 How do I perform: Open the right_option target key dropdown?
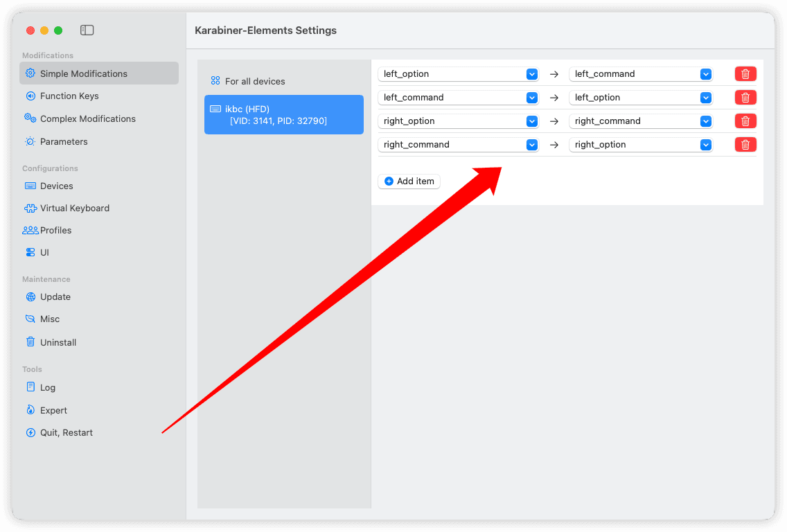click(640, 145)
